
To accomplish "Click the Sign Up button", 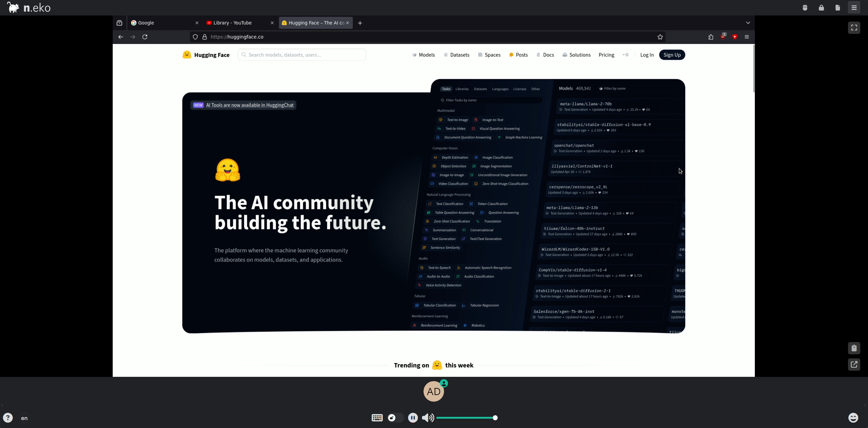I will 672,55.
